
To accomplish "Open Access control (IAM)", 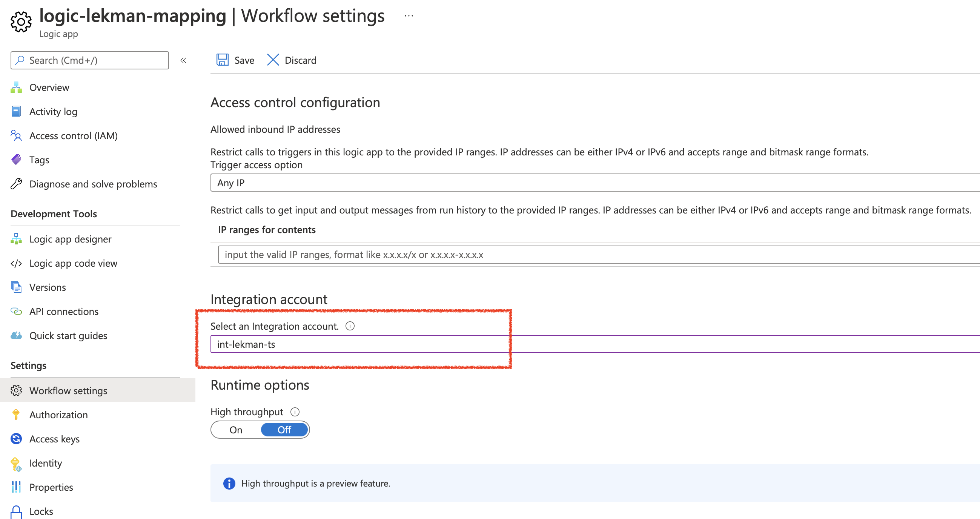I will pyautogui.click(x=74, y=135).
